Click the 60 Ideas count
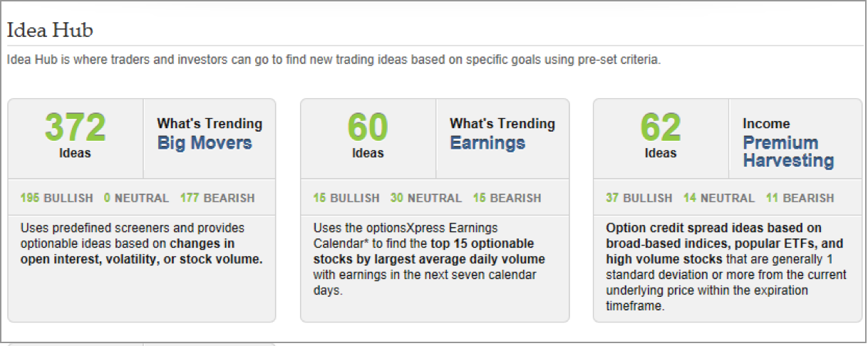This screenshot has height=346, width=868. (368, 135)
